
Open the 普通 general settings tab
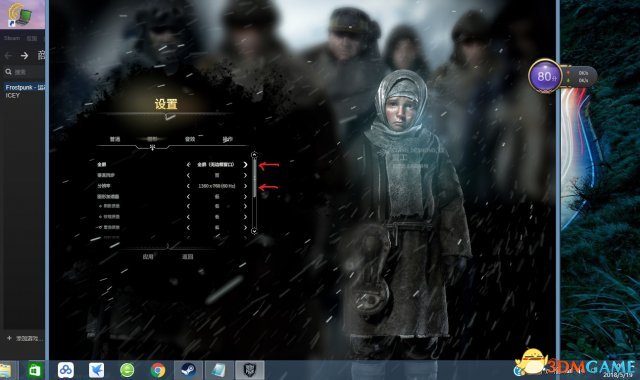point(115,139)
